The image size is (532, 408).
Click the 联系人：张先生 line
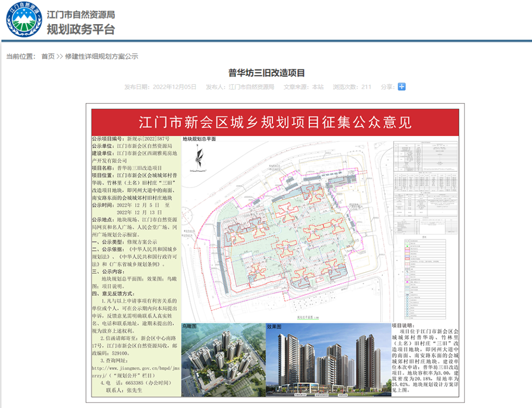tap(124, 390)
